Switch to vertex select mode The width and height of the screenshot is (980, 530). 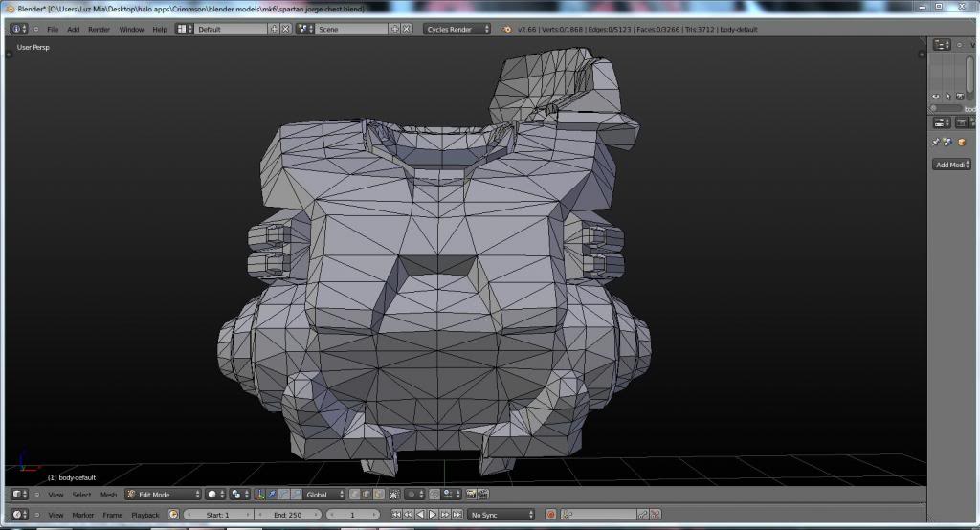tap(354, 494)
